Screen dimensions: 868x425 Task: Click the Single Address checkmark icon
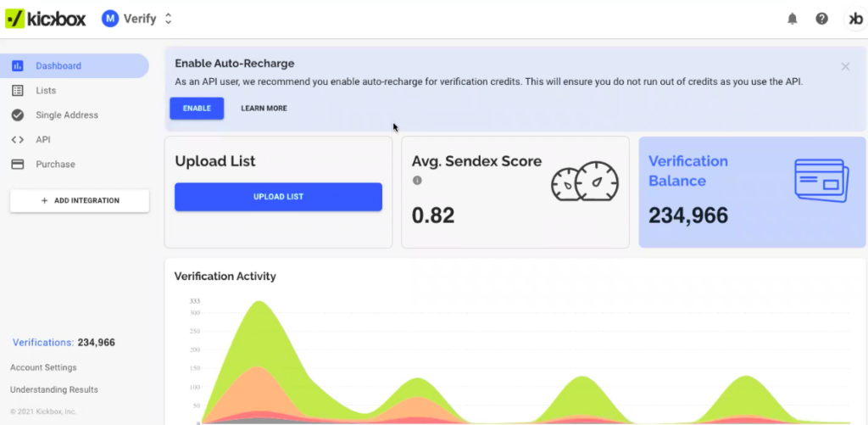pos(18,115)
